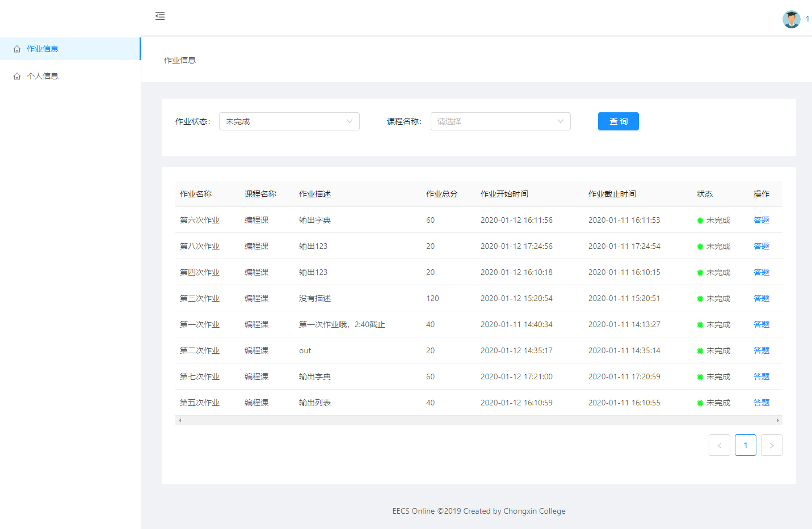This screenshot has width=812, height=529.
Task: Click the description cell reading out
Action: coord(305,350)
